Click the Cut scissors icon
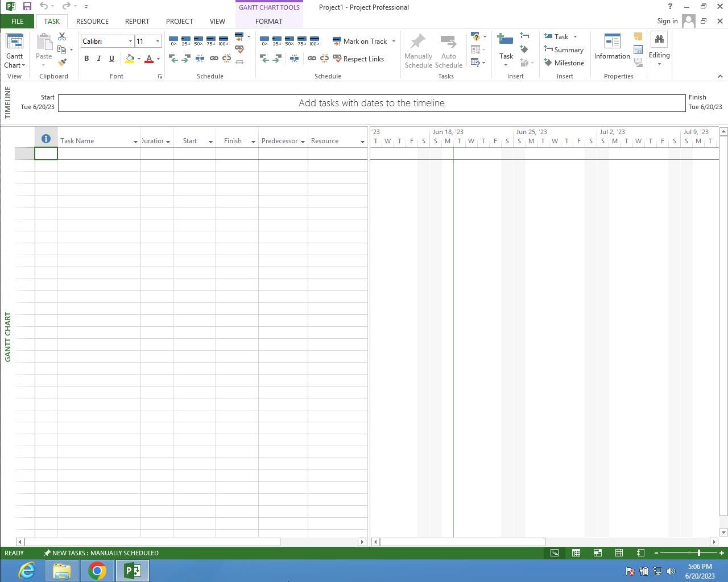728x582 pixels. [x=62, y=36]
